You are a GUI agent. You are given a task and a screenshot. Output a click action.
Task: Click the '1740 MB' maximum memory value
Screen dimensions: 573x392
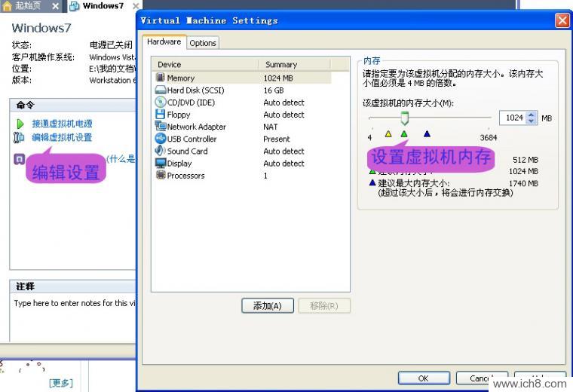coord(523,183)
